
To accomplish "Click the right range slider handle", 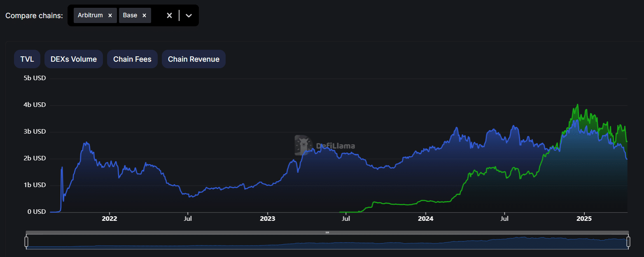I will (628, 241).
